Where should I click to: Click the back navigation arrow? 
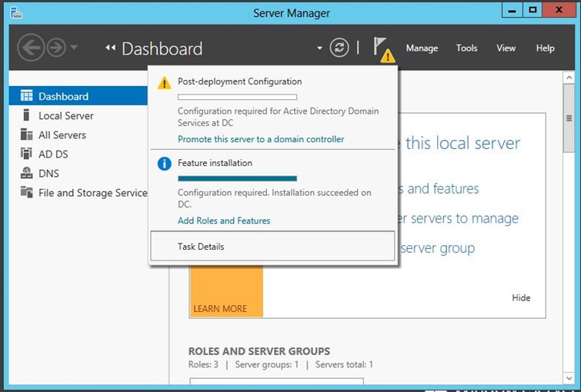click(x=31, y=48)
